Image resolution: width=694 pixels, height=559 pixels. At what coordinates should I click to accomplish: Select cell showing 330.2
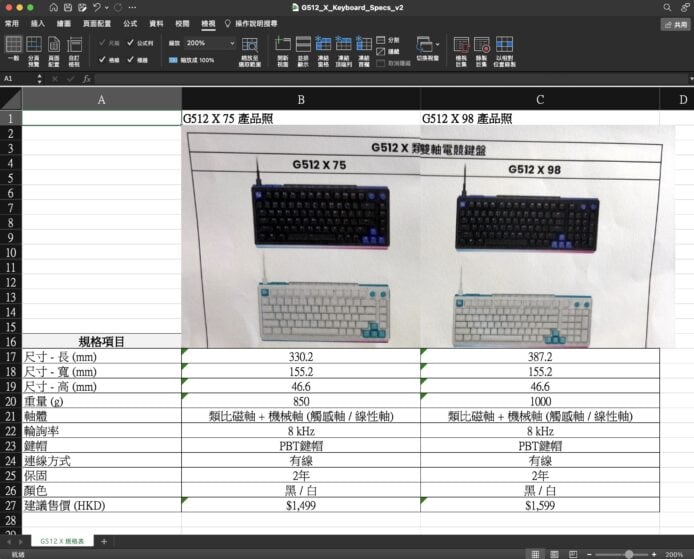click(301, 357)
